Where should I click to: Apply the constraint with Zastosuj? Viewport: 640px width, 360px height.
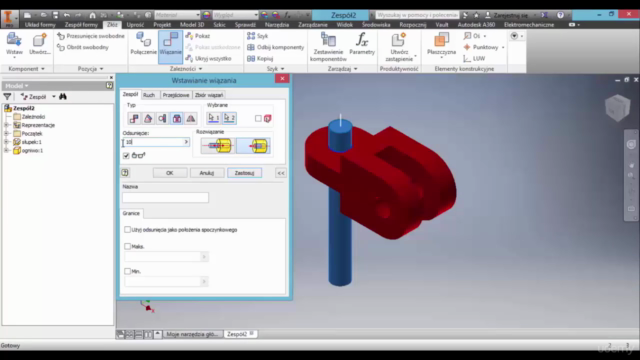click(x=244, y=173)
